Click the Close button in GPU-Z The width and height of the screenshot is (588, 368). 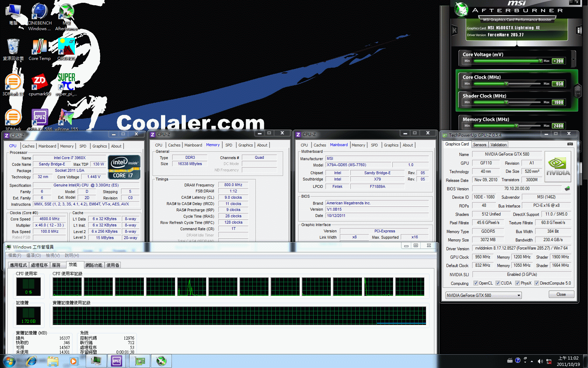[x=561, y=294]
